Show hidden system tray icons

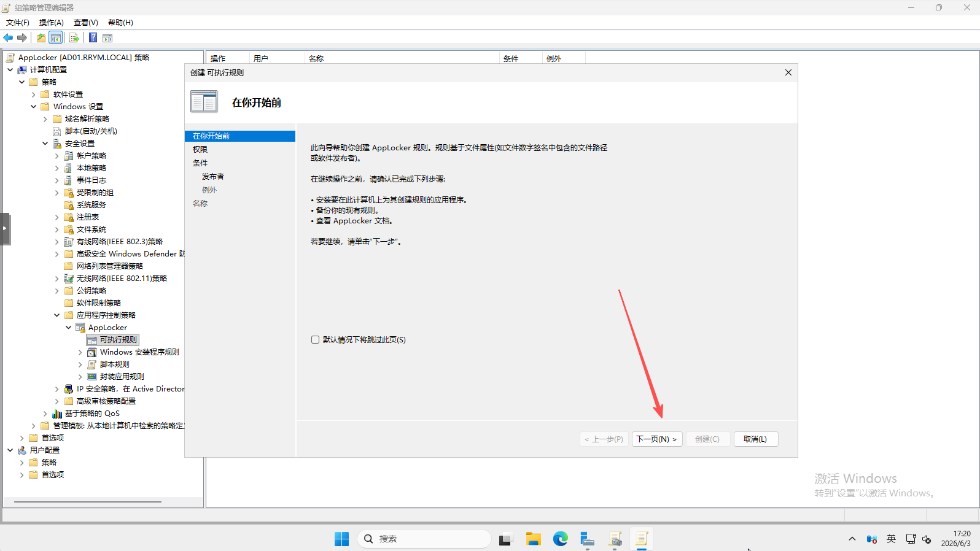coord(852,539)
